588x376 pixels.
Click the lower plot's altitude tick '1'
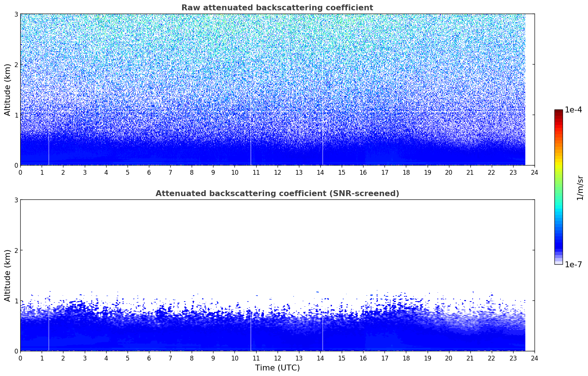[16, 301]
